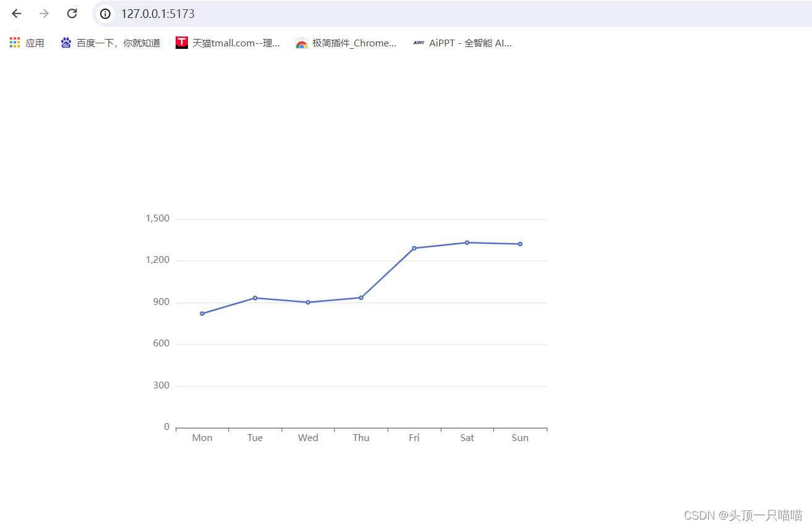Open the Baidu paw-icon bookmark

[x=66, y=43]
